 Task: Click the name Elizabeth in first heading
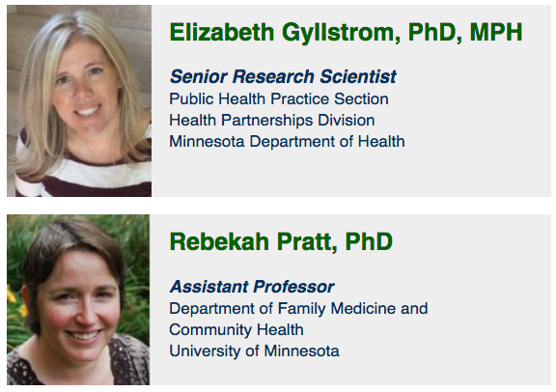(222, 32)
